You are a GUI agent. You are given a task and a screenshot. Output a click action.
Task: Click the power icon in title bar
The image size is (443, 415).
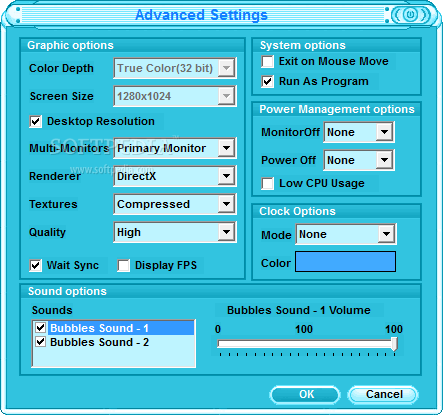410,15
